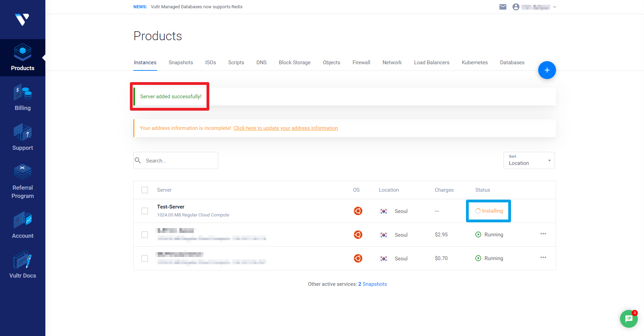644x336 pixels.
Task: Click Seoul location in Test-Server row
Action: click(401, 211)
